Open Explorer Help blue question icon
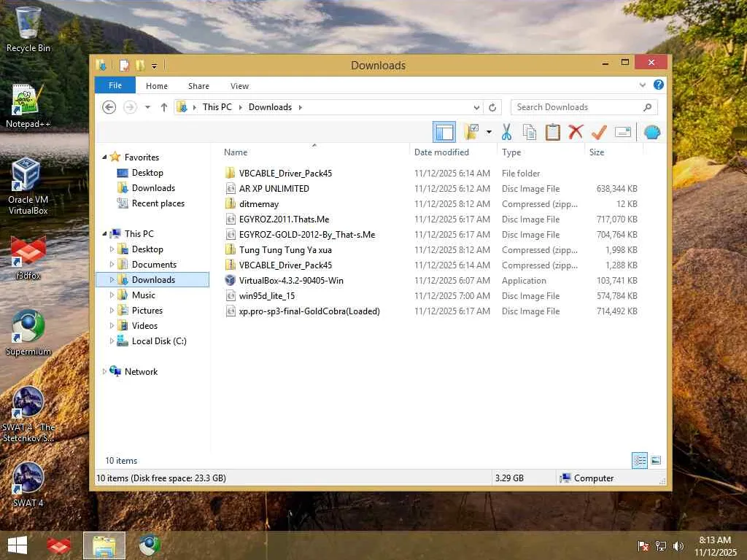The width and height of the screenshot is (747, 560). click(659, 85)
